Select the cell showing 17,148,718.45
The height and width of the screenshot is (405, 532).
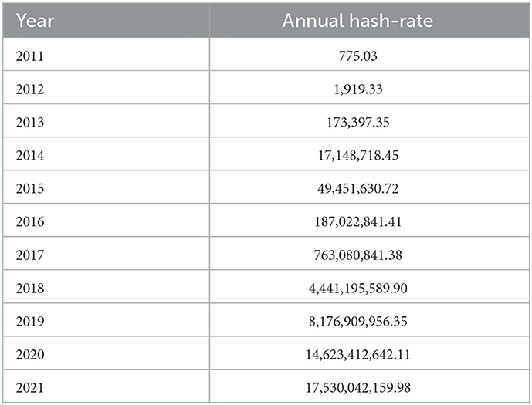pos(357,154)
